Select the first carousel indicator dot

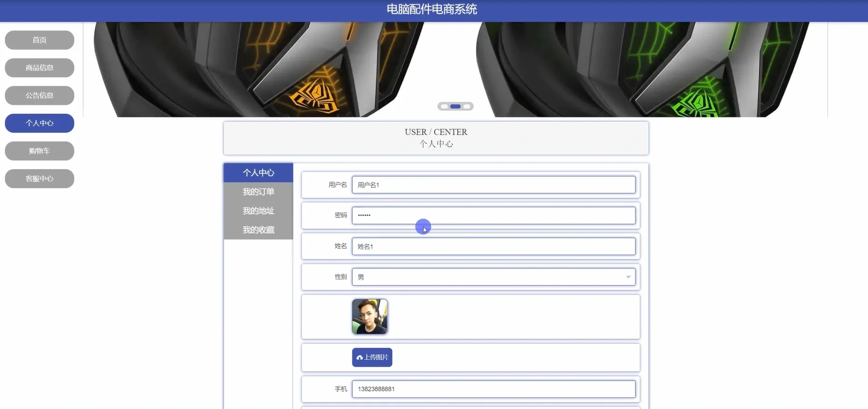click(x=444, y=107)
